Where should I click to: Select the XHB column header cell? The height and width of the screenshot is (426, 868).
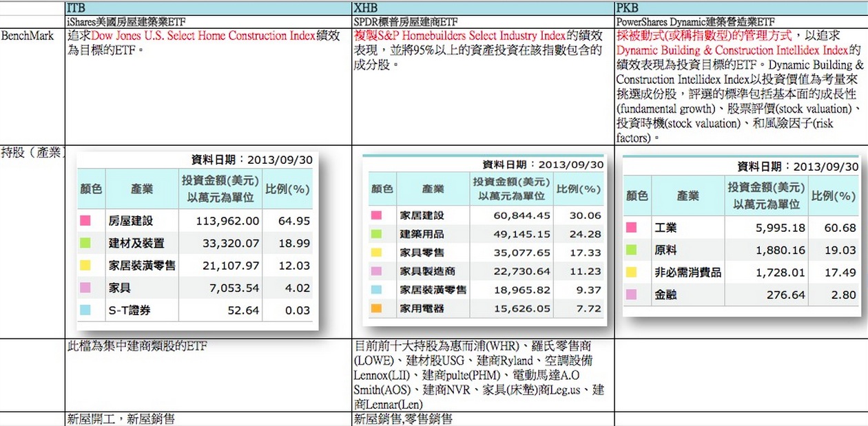click(x=483, y=9)
